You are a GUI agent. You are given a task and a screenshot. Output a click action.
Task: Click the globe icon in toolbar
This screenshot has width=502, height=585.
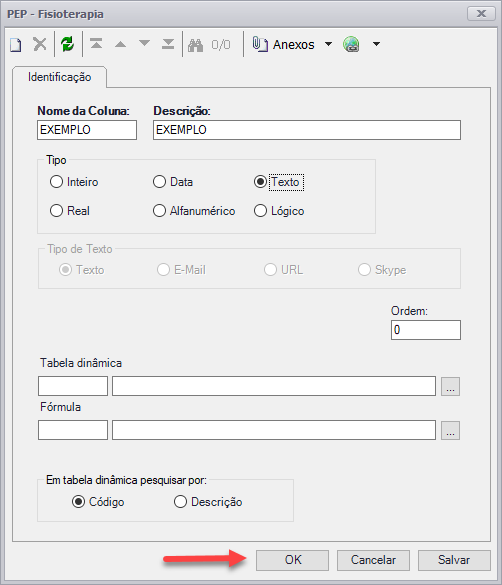click(351, 44)
